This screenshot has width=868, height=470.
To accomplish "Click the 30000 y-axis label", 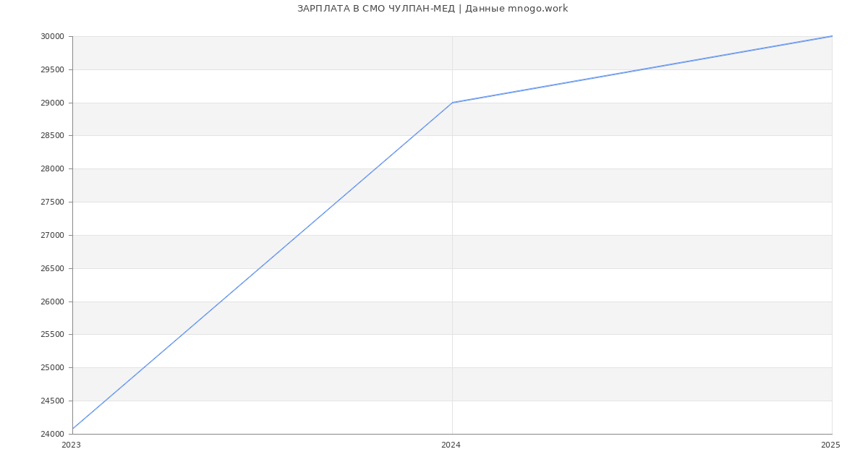I will [x=54, y=37].
